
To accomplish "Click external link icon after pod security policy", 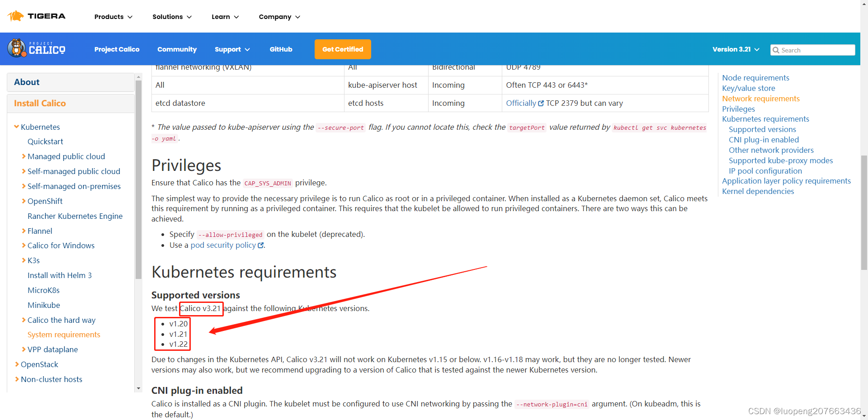I will 260,245.
